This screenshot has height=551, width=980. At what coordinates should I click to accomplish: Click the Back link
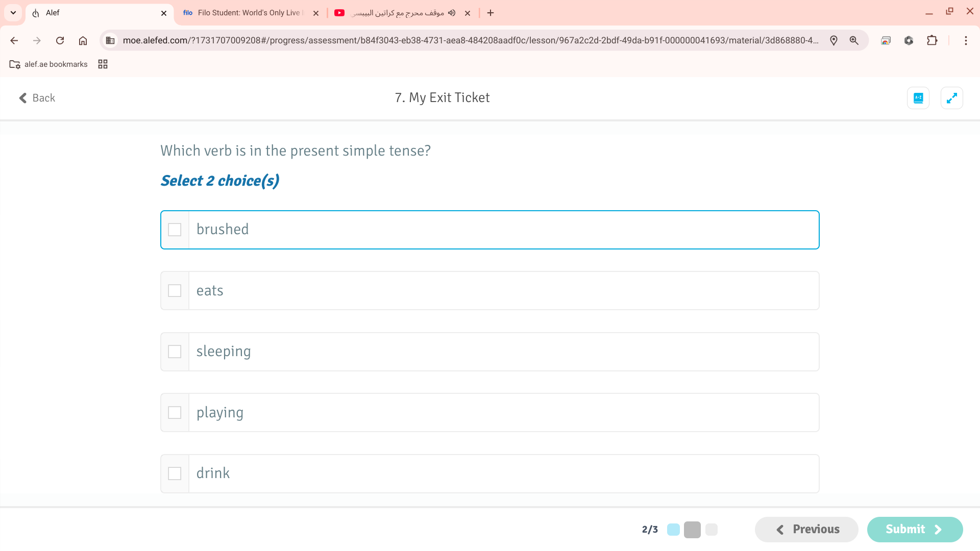coord(37,98)
